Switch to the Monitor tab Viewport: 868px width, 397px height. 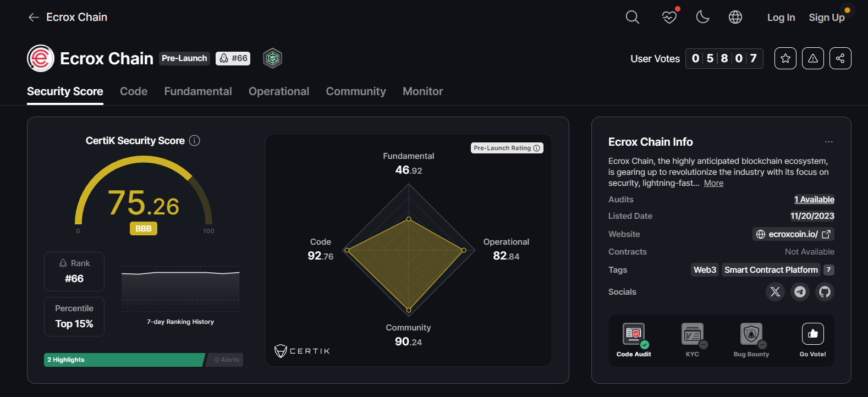pos(422,91)
